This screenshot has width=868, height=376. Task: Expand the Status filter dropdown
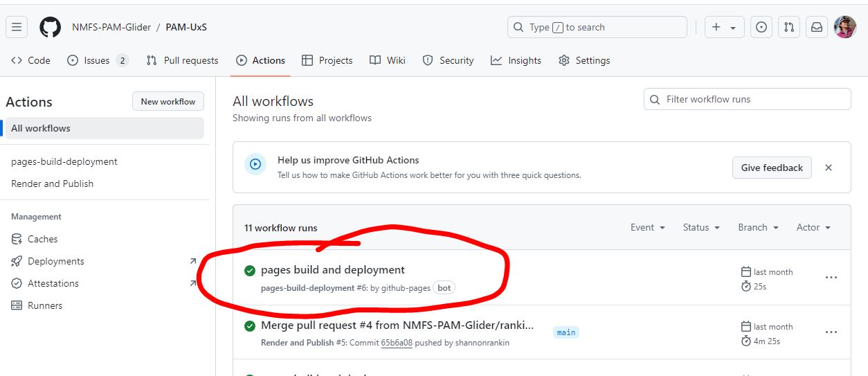(700, 227)
